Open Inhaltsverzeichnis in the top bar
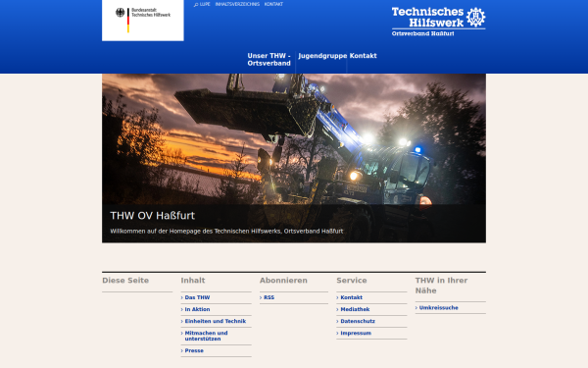The width and height of the screenshot is (588, 368). 237,4
